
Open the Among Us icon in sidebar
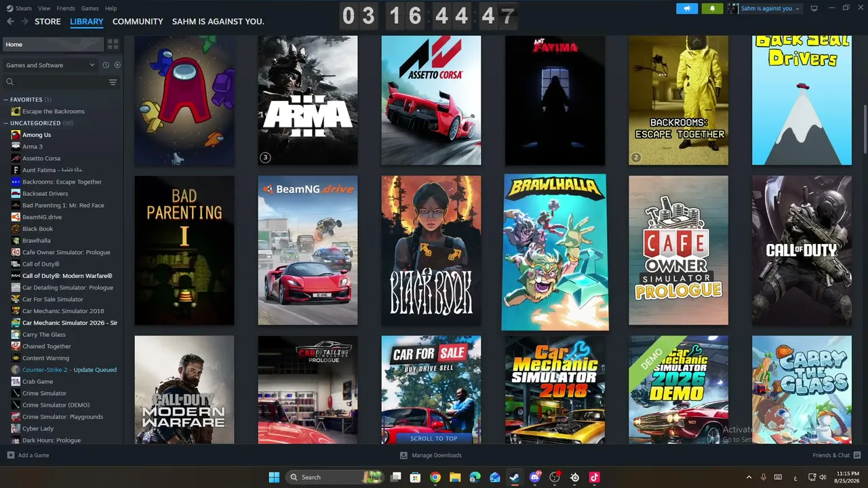tap(16, 135)
